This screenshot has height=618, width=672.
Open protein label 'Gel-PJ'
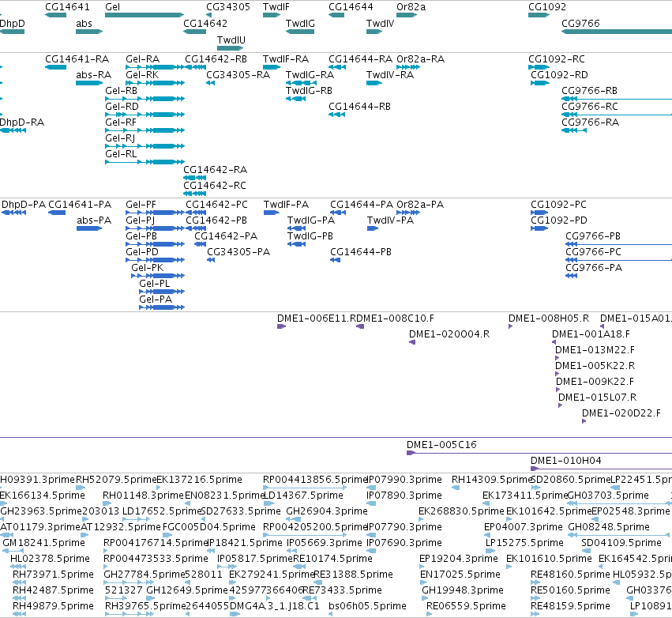pyautogui.click(x=140, y=220)
